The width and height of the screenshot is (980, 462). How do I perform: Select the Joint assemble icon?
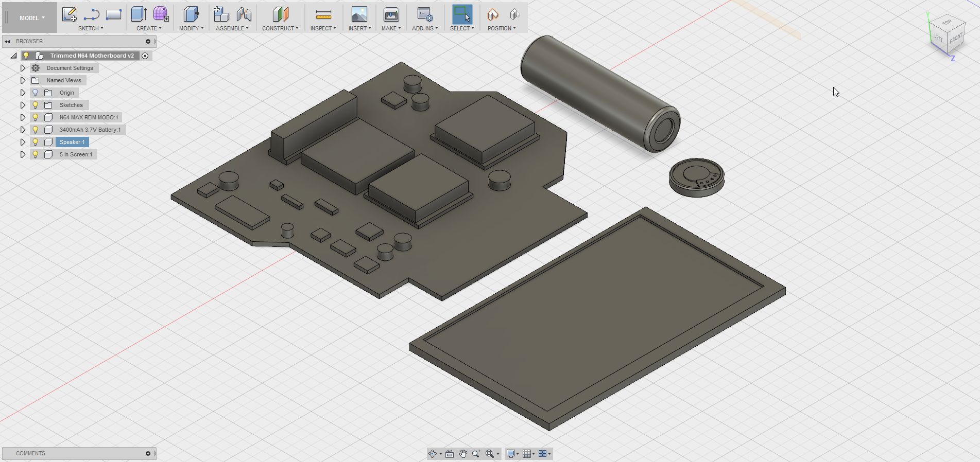[x=244, y=14]
